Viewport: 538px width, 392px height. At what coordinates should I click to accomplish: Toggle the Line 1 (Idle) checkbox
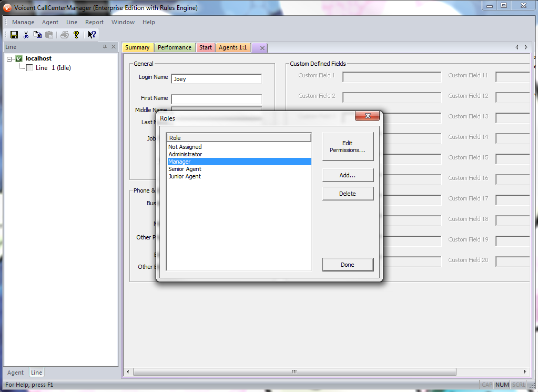coord(29,68)
